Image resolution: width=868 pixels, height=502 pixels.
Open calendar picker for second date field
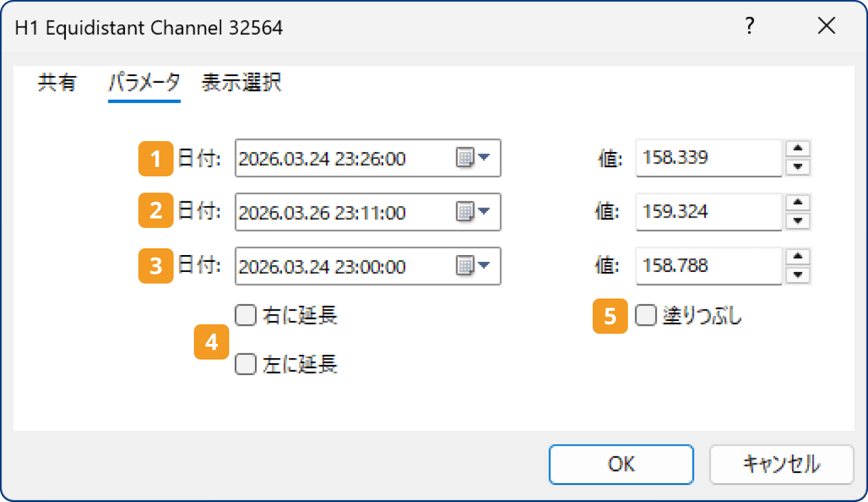[473, 212]
